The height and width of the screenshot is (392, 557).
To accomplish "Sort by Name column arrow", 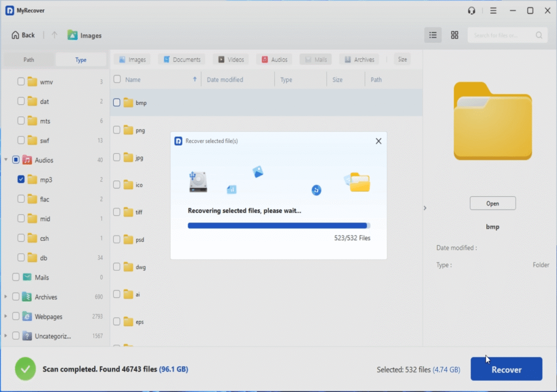I will click(195, 79).
